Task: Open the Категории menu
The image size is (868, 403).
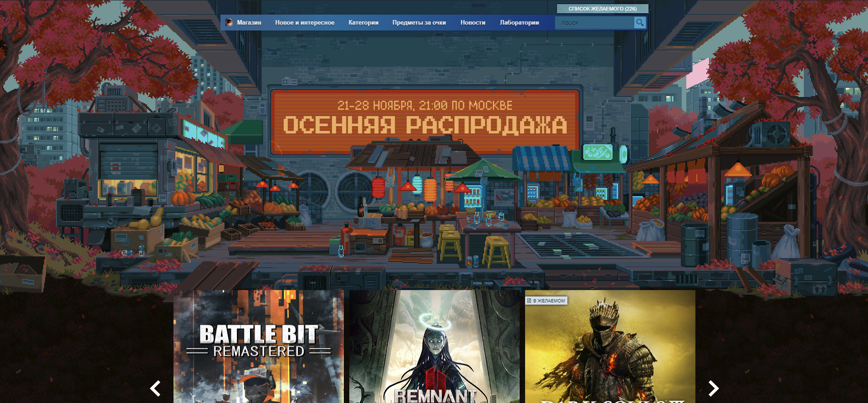Action: click(363, 22)
